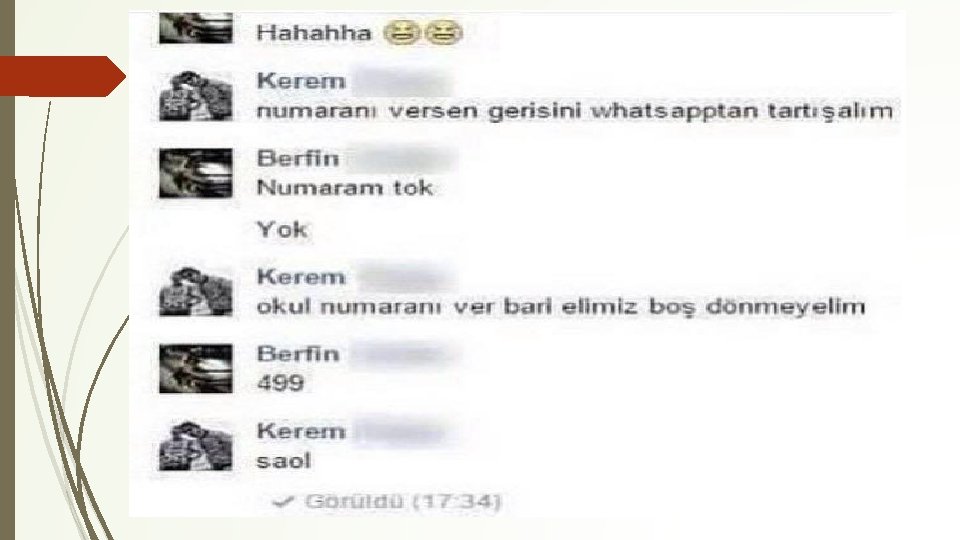Open the Kerem name link above the 'okul numaranı' message
The width and height of the screenshot is (960, 540).
[301, 277]
